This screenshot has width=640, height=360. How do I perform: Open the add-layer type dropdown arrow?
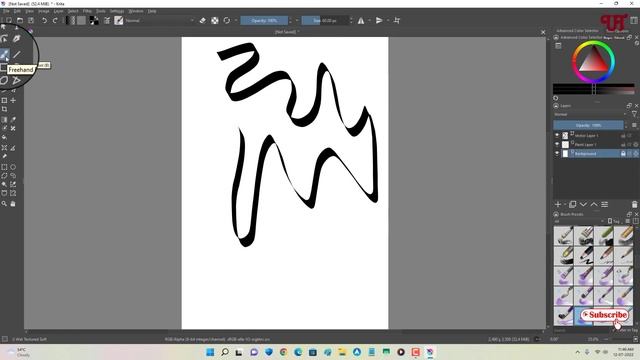565,204
